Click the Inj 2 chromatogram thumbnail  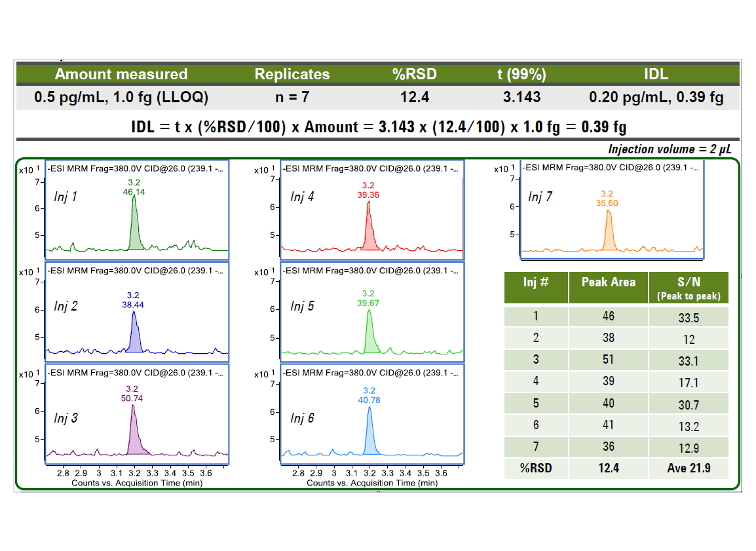136,312
